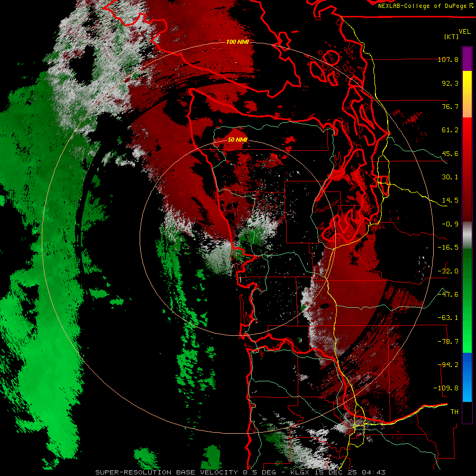This screenshot has height=476, width=476.
Task: Click the 50 NMI range ring label
Action: [237, 140]
